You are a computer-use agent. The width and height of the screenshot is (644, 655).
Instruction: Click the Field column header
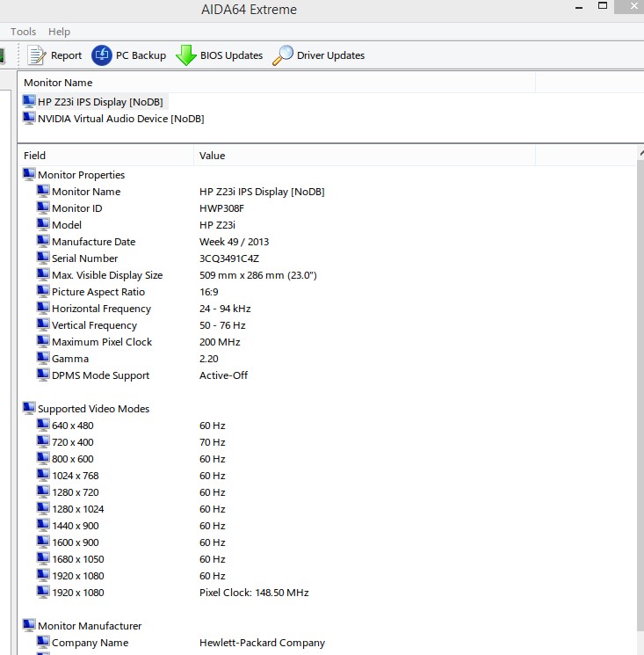[35, 156]
